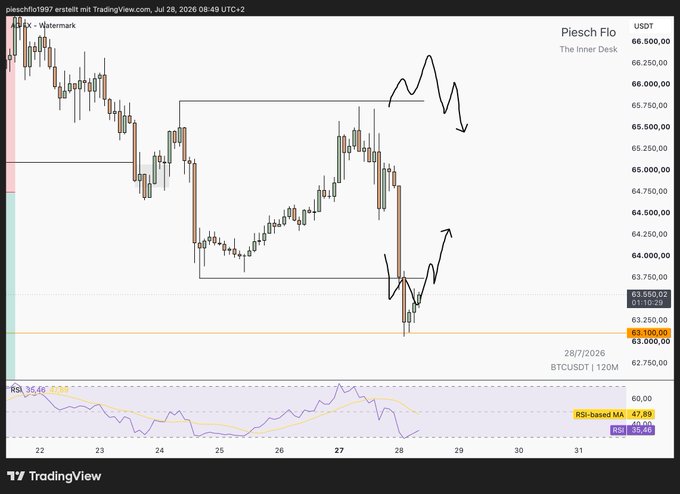Click the 64.750,00 price axis label
The height and width of the screenshot is (494, 680).
(649, 191)
